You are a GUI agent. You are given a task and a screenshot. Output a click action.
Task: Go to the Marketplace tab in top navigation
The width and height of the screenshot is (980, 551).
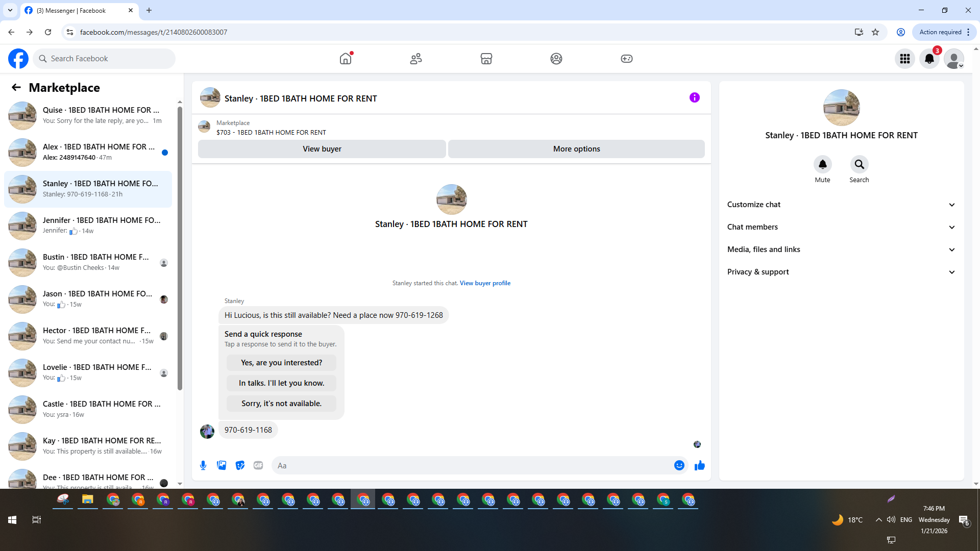pos(486,59)
